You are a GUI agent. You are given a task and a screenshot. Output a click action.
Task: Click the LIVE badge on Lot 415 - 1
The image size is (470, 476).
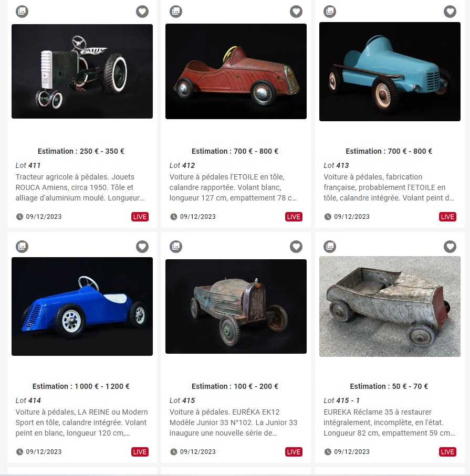447,452
